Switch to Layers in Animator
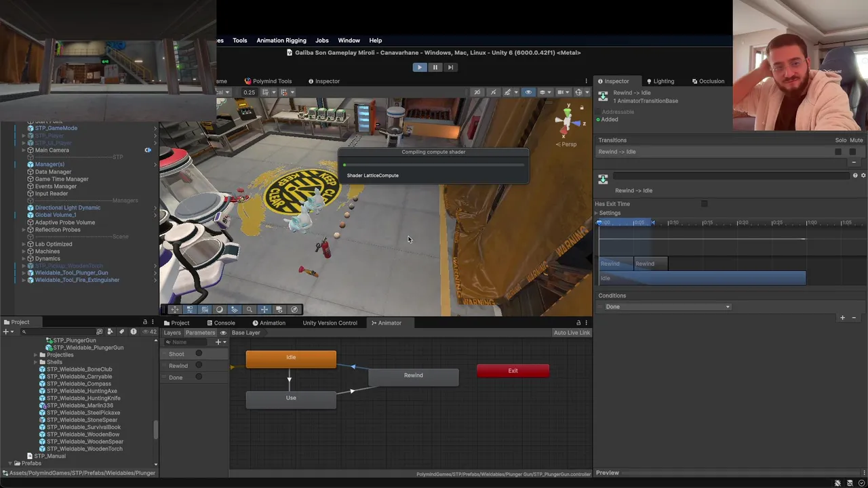Image resolution: width=868 pixels, height=488 pixels. [x=172, y=333]
